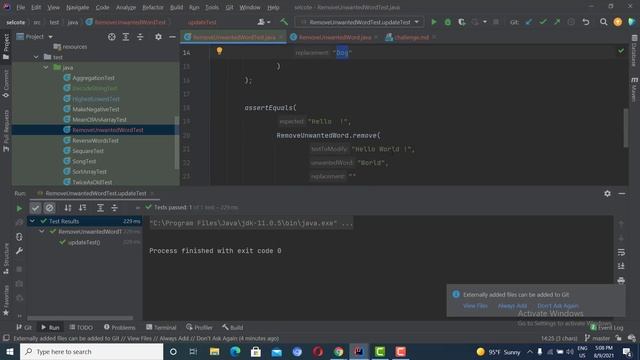Toggle the Pull Requests side tool window
The height and width of the screenshot is (360, 640).
[6, 131]
